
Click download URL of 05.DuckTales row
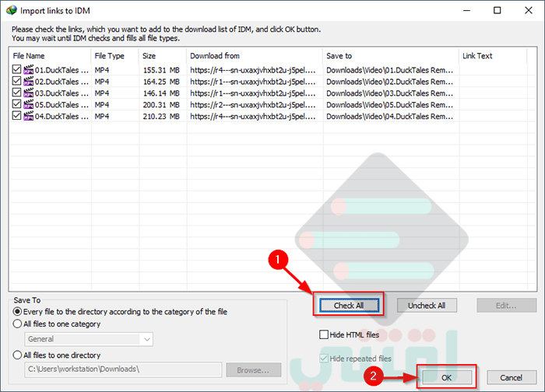click(x=253, y=105)
